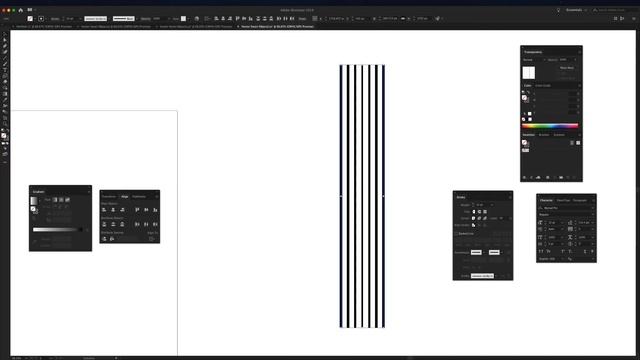The height and width of the screenshot is (360, 640).
Task: Click Horizontal Distribute Space icon
Action: click(112, 239)
